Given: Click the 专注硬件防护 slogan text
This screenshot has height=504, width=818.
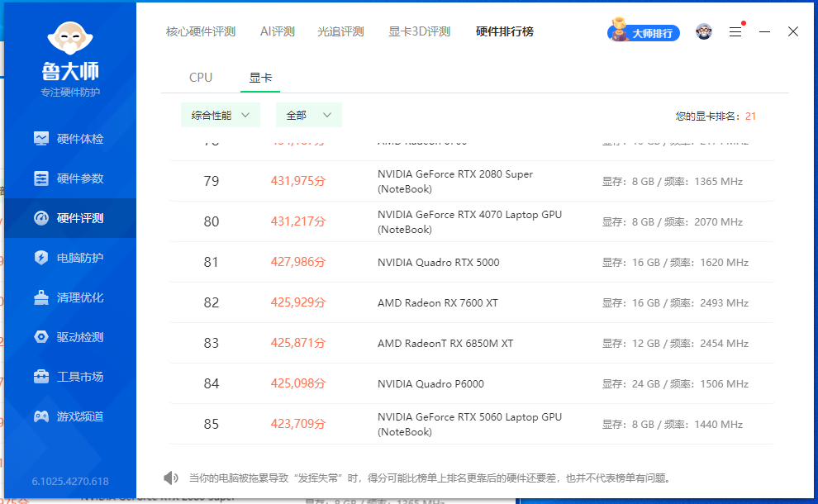Looking at the screenshot, I should click(x=70, y=93).
